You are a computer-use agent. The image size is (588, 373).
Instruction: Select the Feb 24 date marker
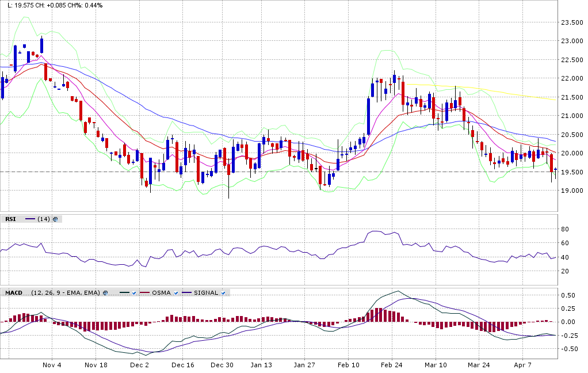(391, 365)
